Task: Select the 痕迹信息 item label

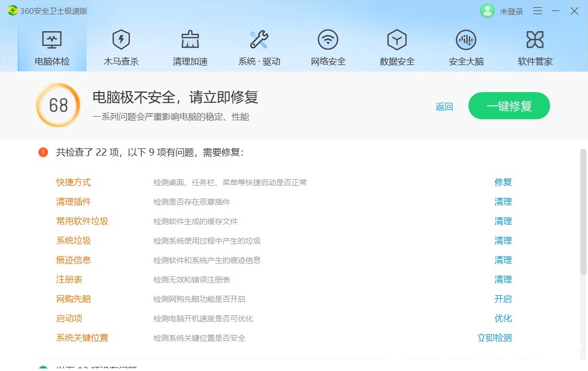Action: 74,260
